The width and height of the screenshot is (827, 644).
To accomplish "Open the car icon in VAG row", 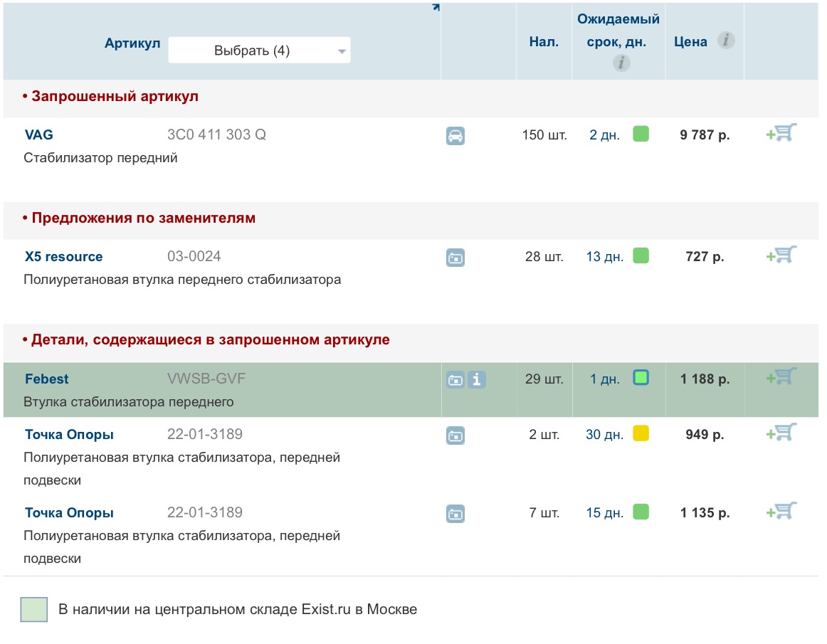I will [455, 135].
